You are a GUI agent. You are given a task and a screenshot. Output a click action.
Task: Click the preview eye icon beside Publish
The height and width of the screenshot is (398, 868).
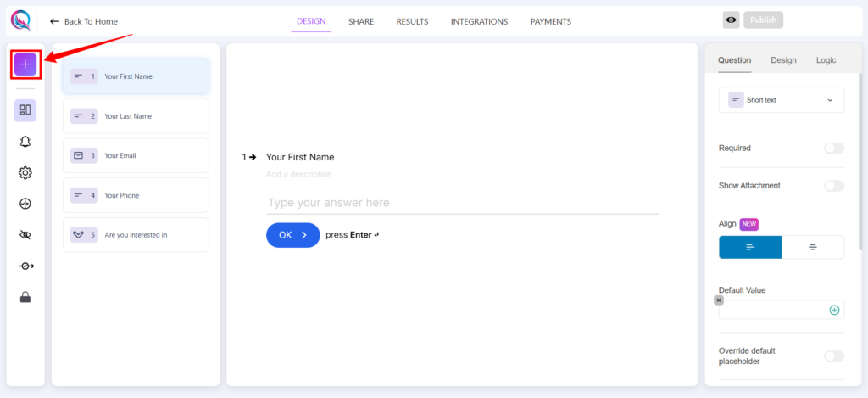pyautogui.click(x=731, y=21)
